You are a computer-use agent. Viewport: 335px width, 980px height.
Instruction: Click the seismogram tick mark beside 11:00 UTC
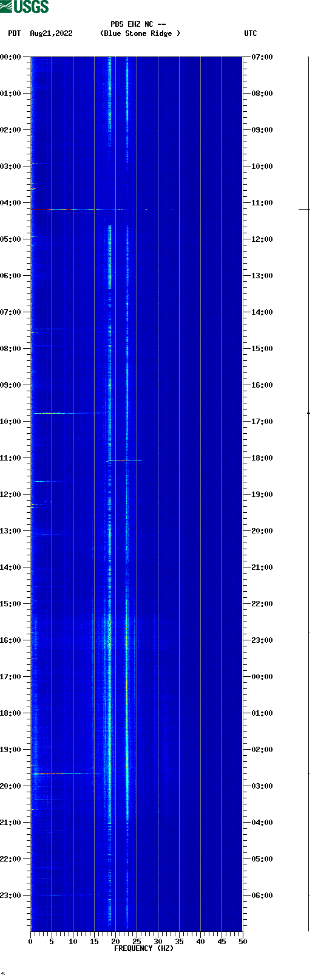coord(304,209)
